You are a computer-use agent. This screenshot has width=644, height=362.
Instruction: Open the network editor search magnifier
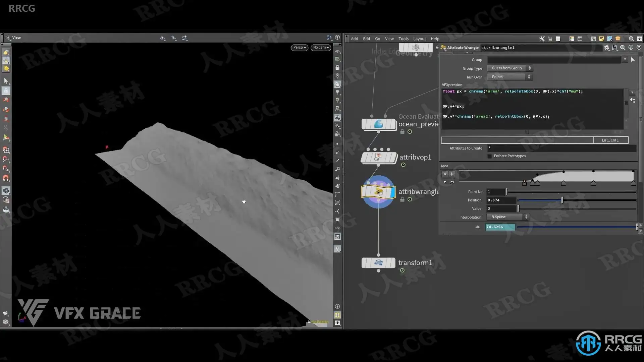pyautogui.click(x=631, y=39)
